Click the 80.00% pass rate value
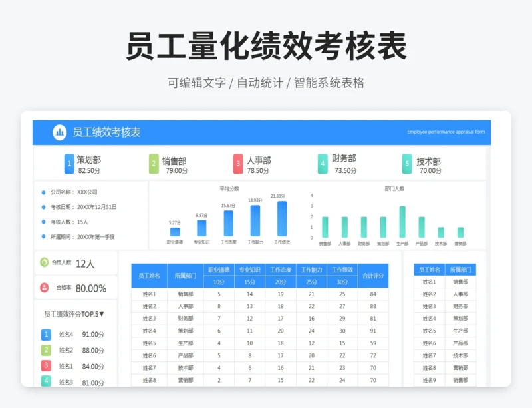 tap(91, 288)
